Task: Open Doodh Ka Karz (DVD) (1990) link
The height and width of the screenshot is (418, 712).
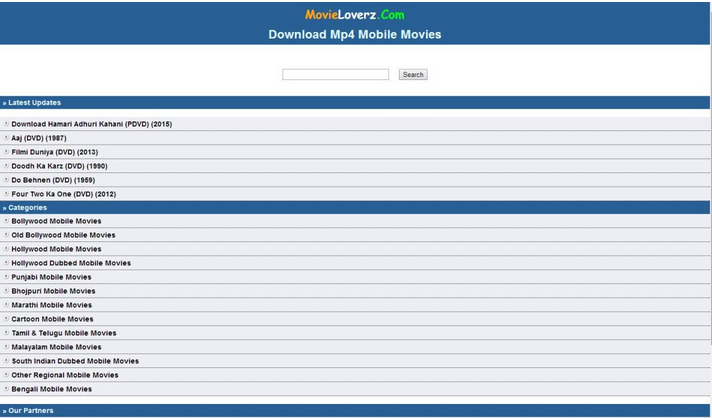Action: tap(59, 166)
